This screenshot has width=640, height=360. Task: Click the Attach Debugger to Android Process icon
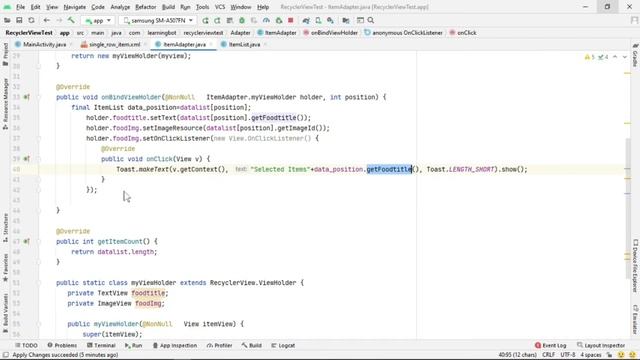[279, 20]
